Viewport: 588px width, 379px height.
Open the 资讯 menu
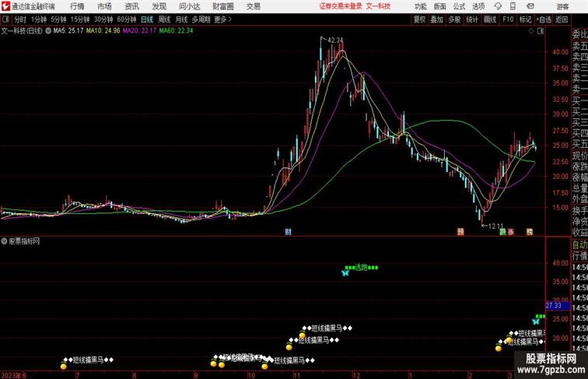coord(131,6)
